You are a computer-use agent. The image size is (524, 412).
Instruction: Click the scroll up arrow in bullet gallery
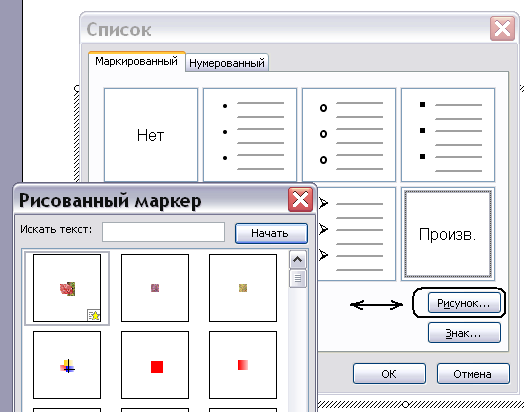tap(297, 260)
